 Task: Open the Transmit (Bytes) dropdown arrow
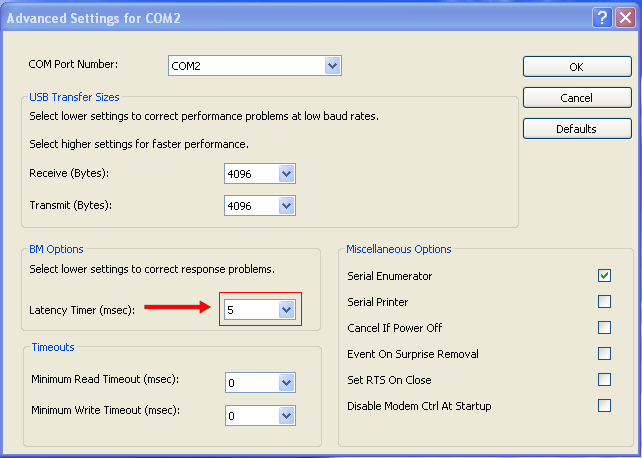click(286, 206)
